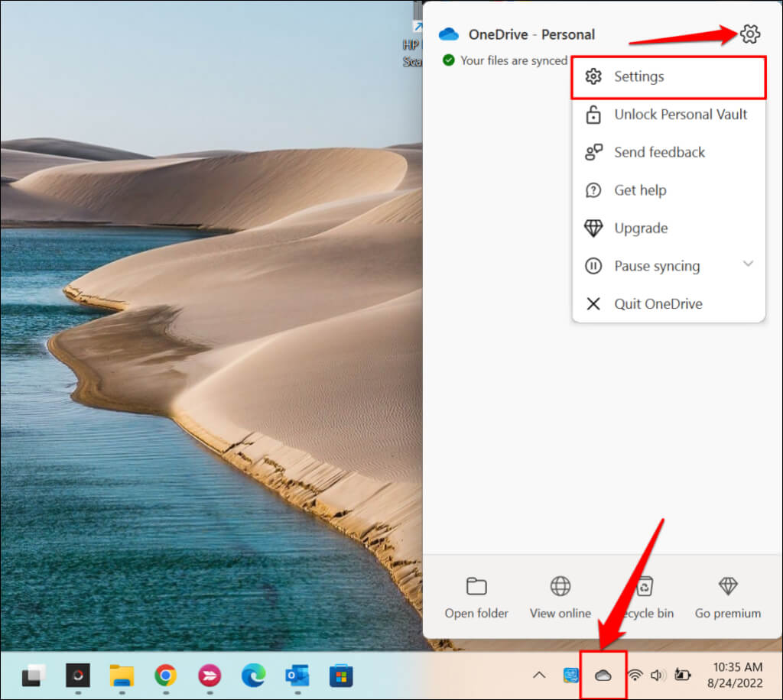The width and height of the screenshot is (783, 700).
Task: Click Pause syncing menu item
Action: tap(668, 266)
